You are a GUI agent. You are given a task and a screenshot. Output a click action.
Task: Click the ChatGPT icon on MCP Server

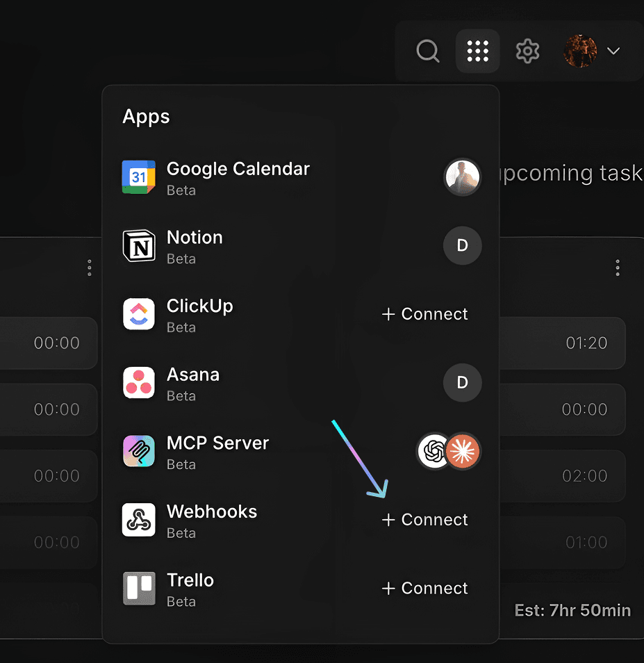(x=433, y=451)
